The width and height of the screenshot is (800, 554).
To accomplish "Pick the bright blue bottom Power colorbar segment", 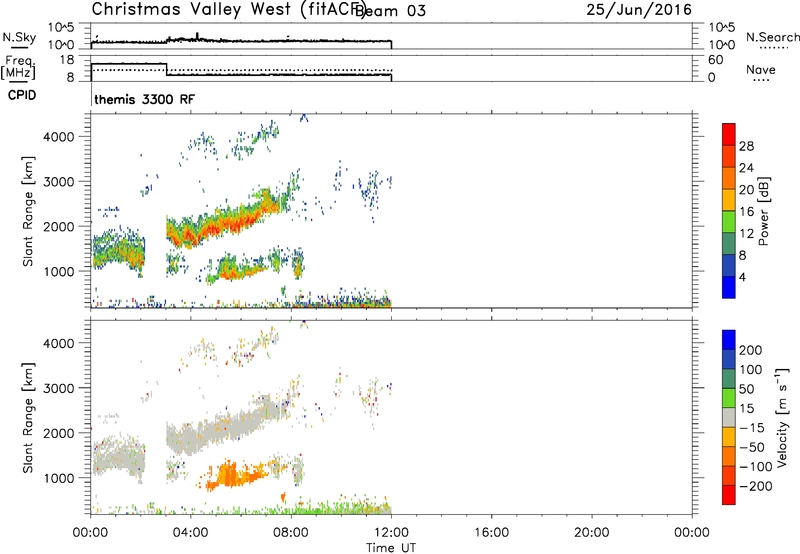I will pyautogui.click(x=729, y=287).
